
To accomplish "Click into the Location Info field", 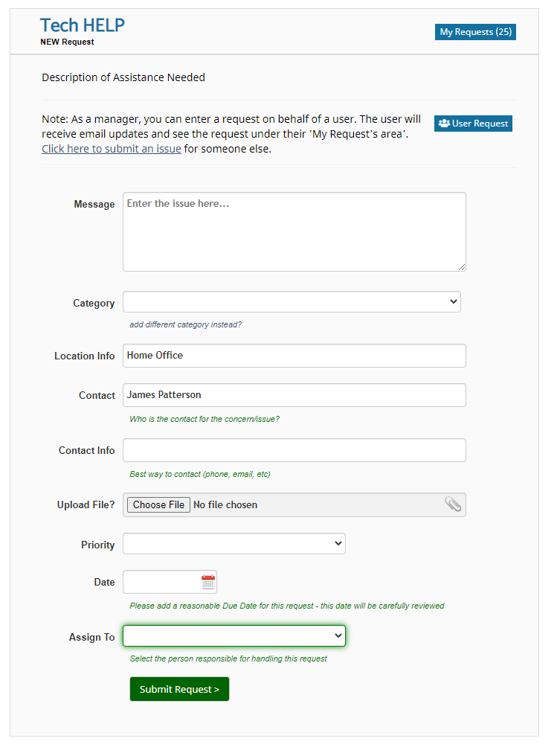I will point(294,356).
